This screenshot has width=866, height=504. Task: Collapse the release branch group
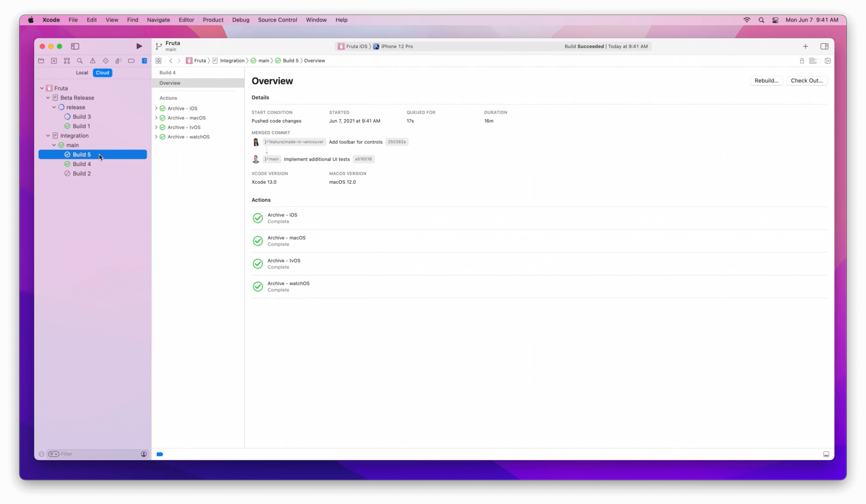(x=54, y=107)
